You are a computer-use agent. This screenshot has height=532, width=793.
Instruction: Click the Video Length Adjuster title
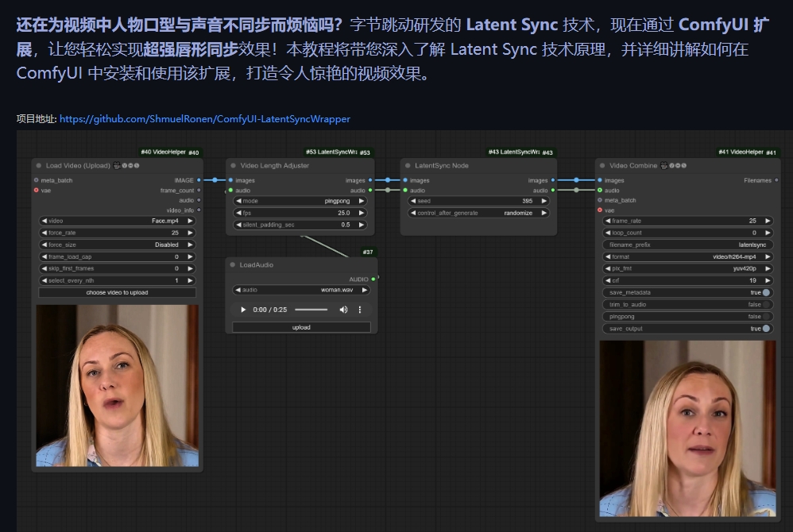tap(275, 165)
